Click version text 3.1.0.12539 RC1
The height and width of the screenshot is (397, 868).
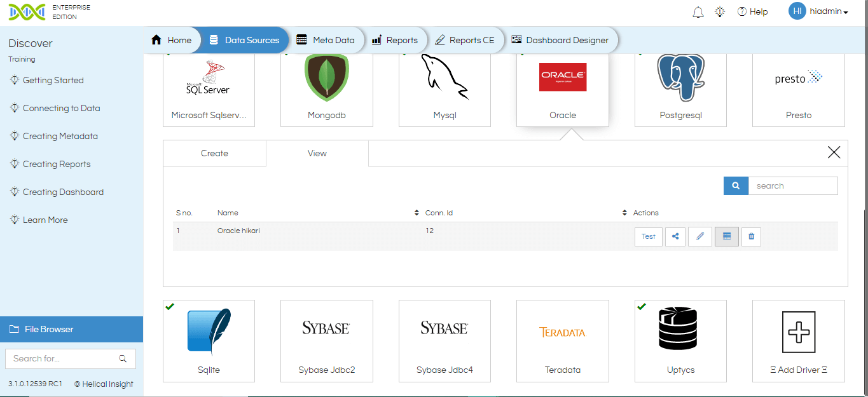[35, 384]
